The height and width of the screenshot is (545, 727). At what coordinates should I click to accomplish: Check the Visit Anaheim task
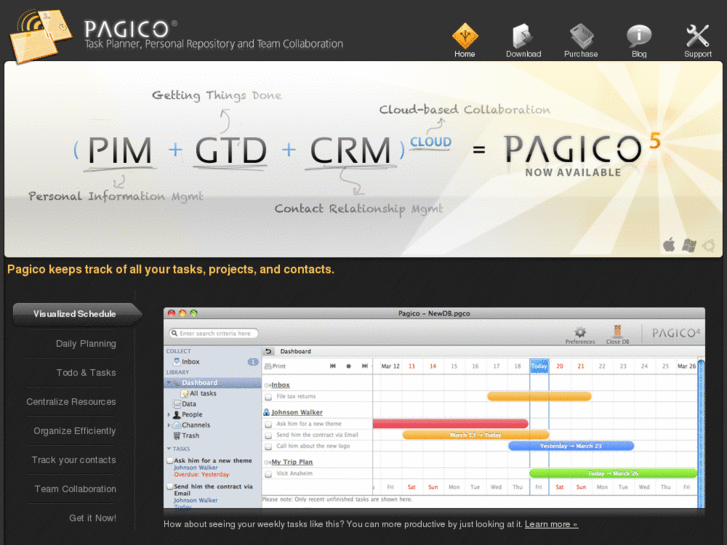pos(268,474)
